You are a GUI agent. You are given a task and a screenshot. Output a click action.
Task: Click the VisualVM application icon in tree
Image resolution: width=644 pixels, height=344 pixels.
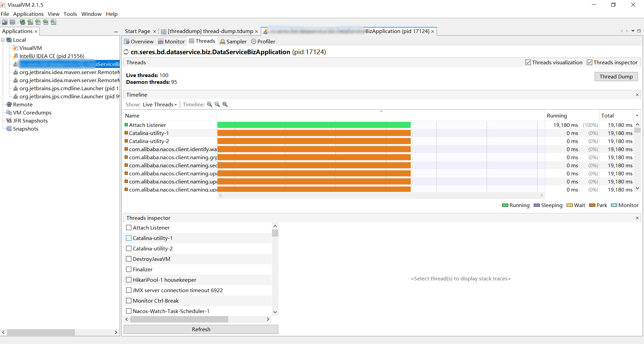pyautogui.click(x=15, y=48)
